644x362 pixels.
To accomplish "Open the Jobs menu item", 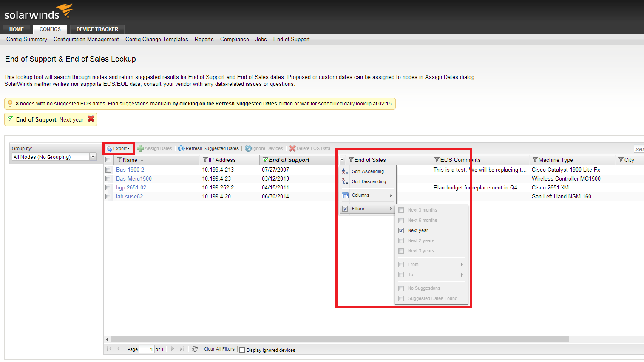I will (x=261, y=39).
